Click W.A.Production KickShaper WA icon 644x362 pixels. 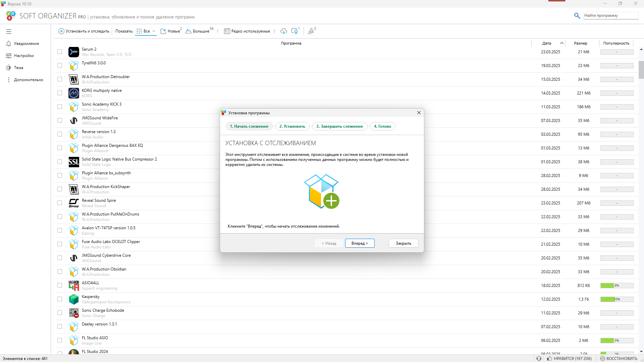74,189
